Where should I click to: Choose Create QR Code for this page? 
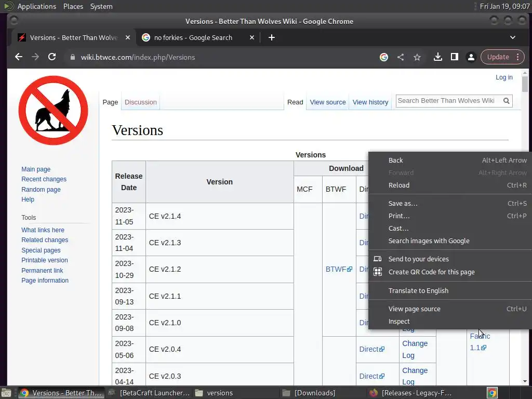pyautogui.click(x=450, y=272)
